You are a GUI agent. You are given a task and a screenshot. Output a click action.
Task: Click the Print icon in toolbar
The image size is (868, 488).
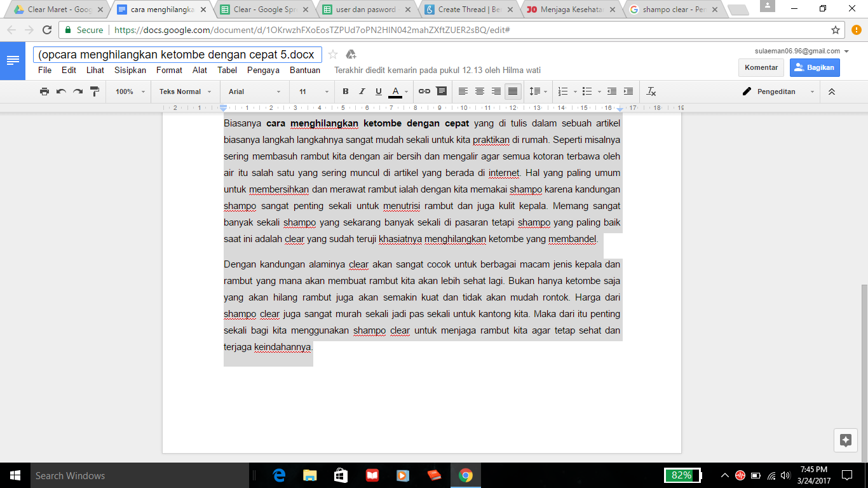[44, 91]
